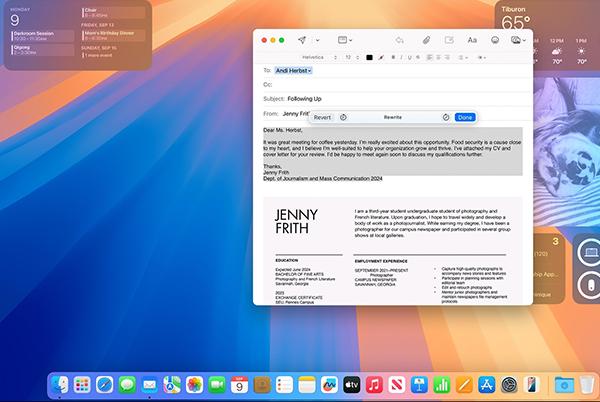Screen dimensions: 600x402
Task: Click the circular arrow icon beside Revert
Action: [343, 117]
